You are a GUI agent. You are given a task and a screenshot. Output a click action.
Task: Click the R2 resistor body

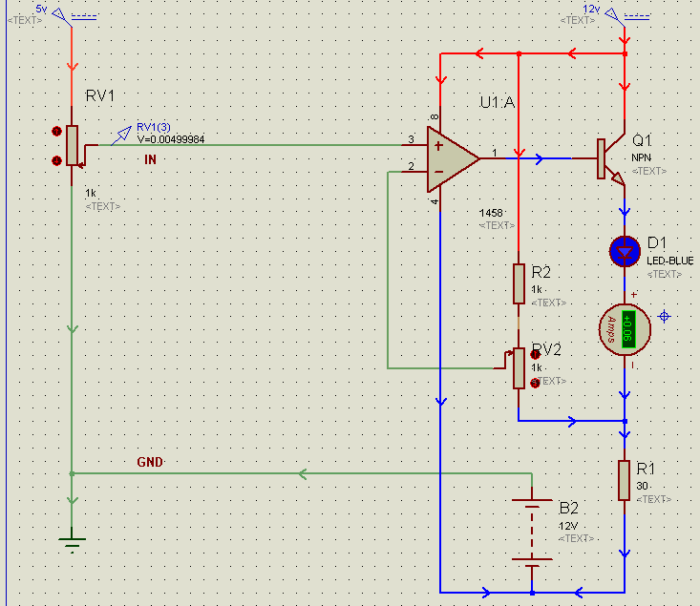coord(519,283)
